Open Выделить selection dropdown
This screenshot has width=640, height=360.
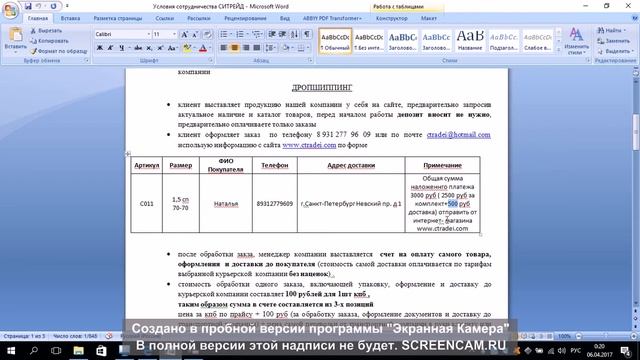615,51
